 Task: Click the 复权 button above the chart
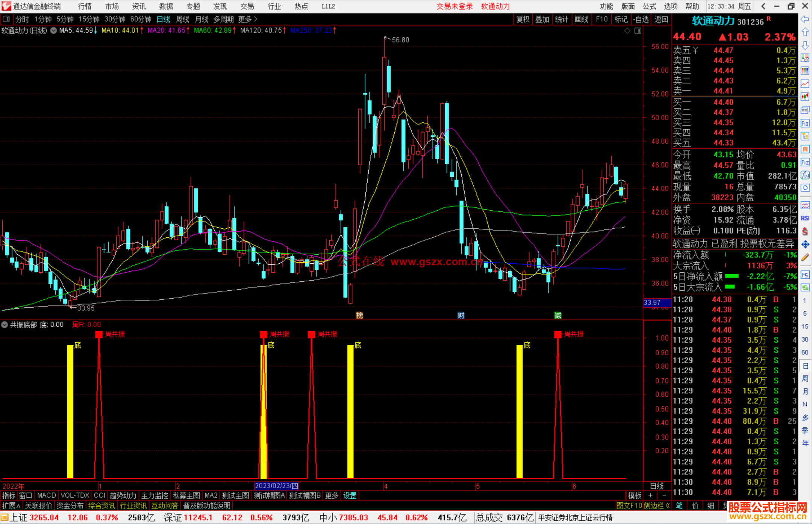523,19
